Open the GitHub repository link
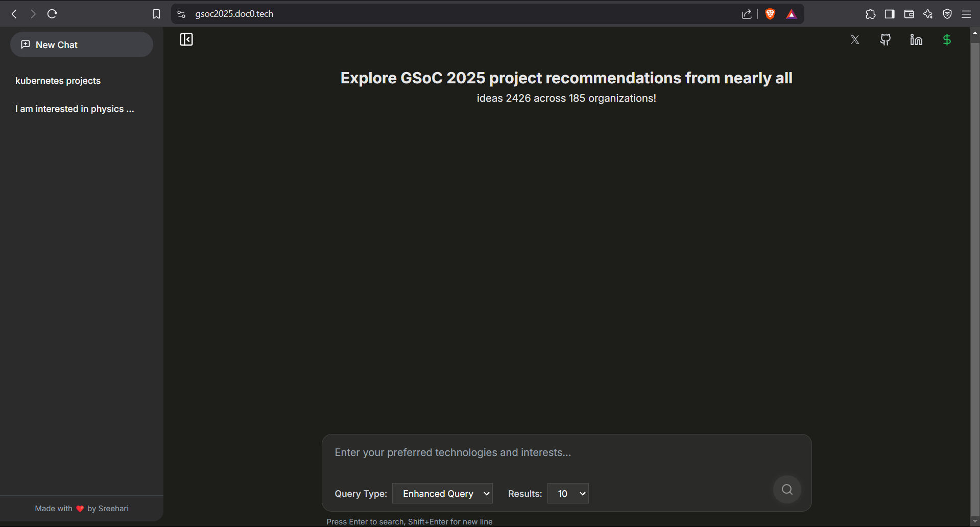Image resolution: width=980 pixels, height=527 pixels. click(x=886, y=39)
